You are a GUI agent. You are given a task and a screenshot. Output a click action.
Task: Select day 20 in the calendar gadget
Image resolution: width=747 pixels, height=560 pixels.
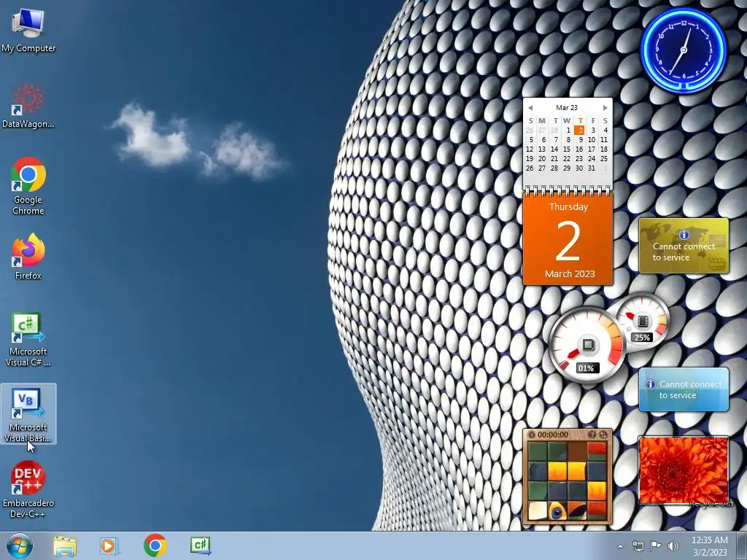tap(542, 158)
